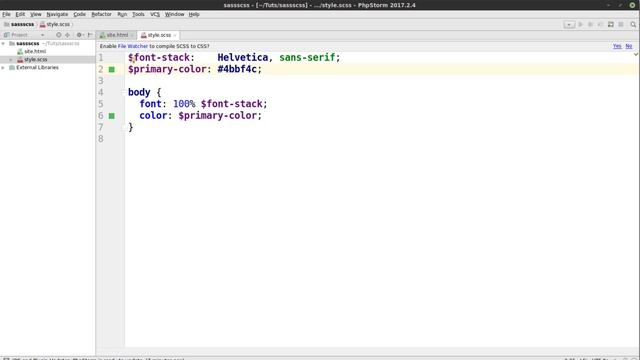Screen dimensions: 640x360
Task: Click the inspection checkmark indicator top right
Action: (x=636, y=54)
